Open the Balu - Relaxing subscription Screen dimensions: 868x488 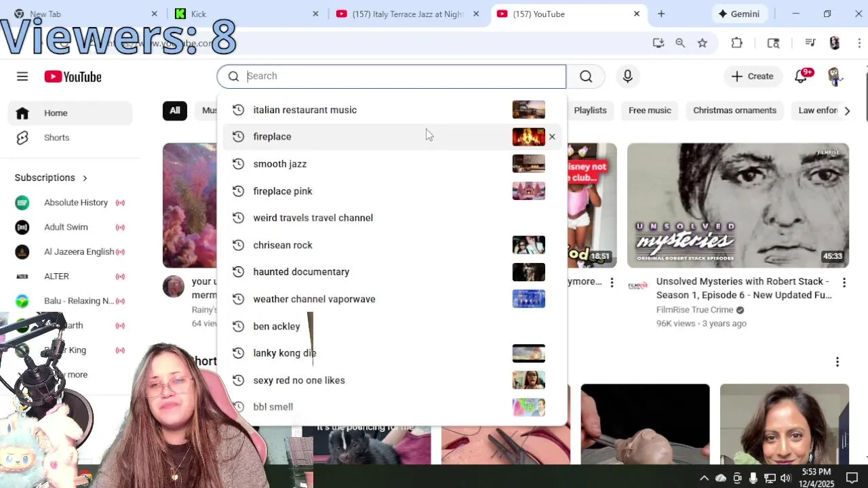pyautogui.click(x=71, y=301)
